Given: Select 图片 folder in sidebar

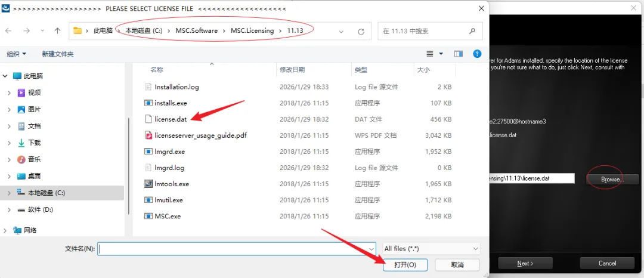Looking at the screenshot, I should (x=34, y=110).
